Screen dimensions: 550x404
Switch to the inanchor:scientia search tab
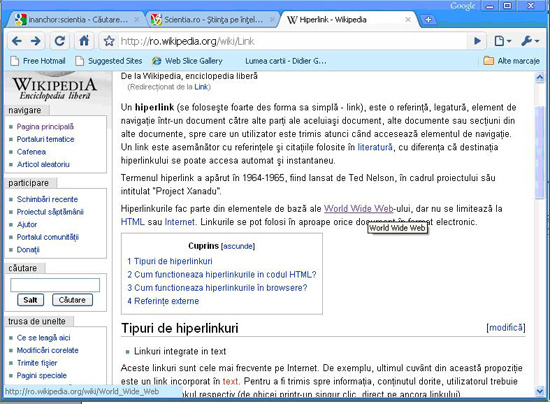click(x=74, y=20)
